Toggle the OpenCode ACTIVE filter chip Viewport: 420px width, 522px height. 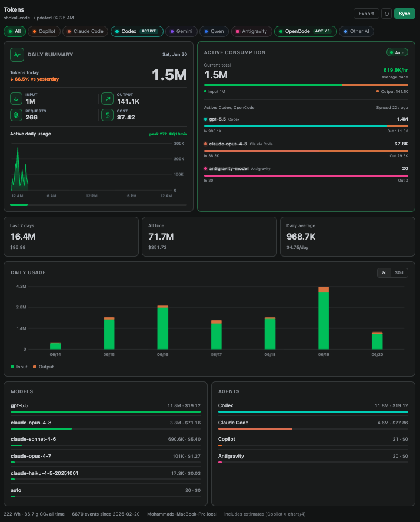pyautogui.click(x=305, y=31)
